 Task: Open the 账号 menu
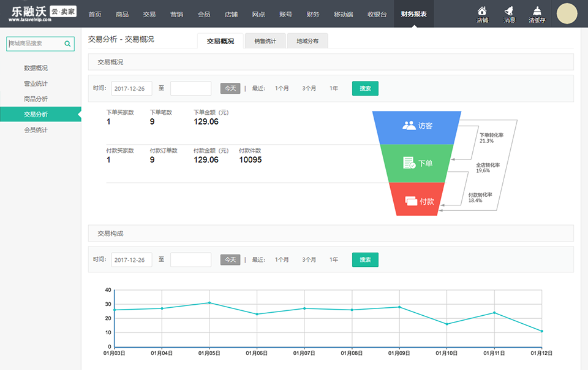(286, 14)
